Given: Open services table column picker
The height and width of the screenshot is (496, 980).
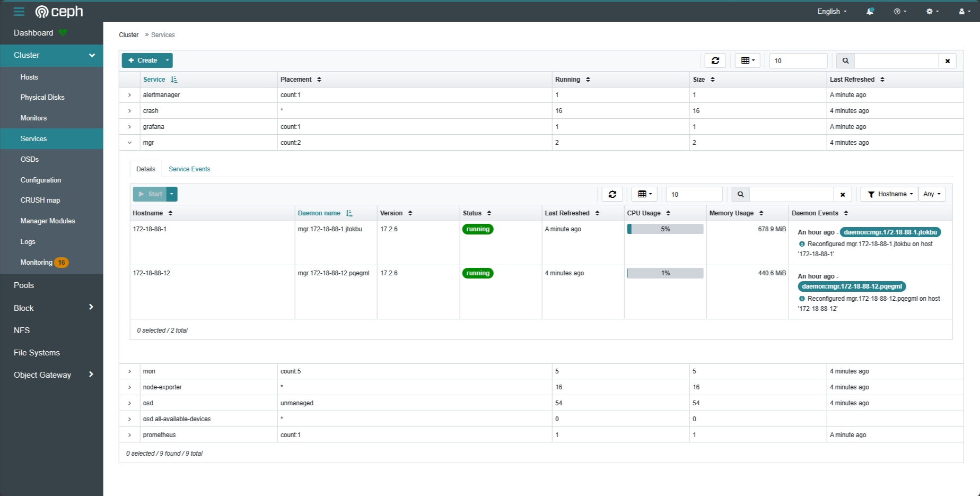Looking at the screenshot, I should (748, 60).
